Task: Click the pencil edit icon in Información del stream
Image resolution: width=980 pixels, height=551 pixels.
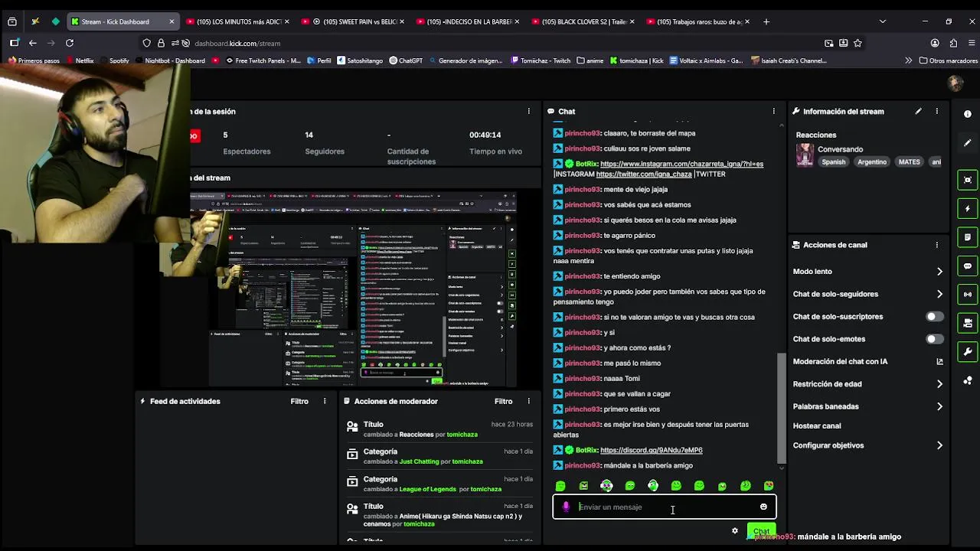Action: 918,112
